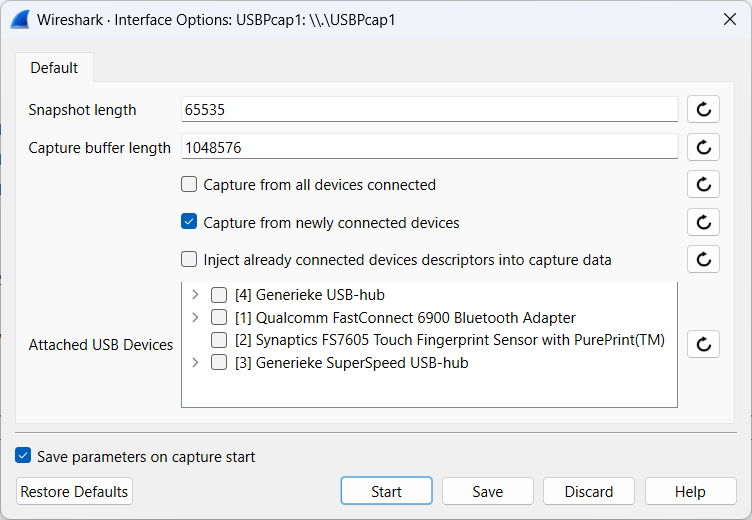The image size is (752, 520).
Task: Uncheck Capture from newly connected devices
Action: point(189,222)
